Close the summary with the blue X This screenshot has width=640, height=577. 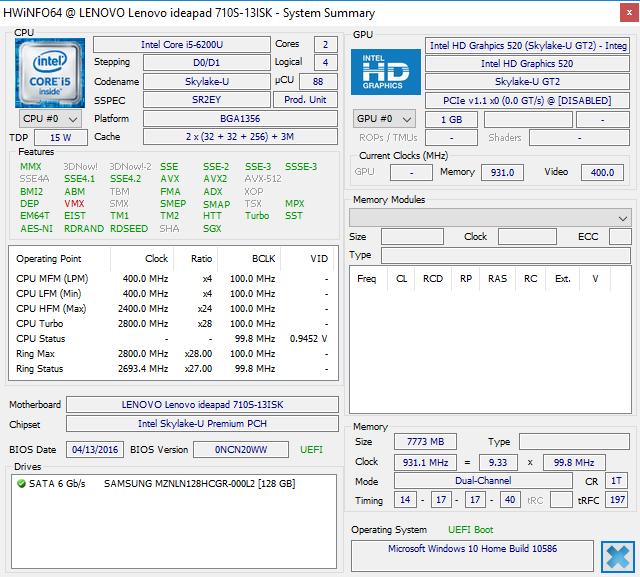pyautogui.click(x=617, y=557)
